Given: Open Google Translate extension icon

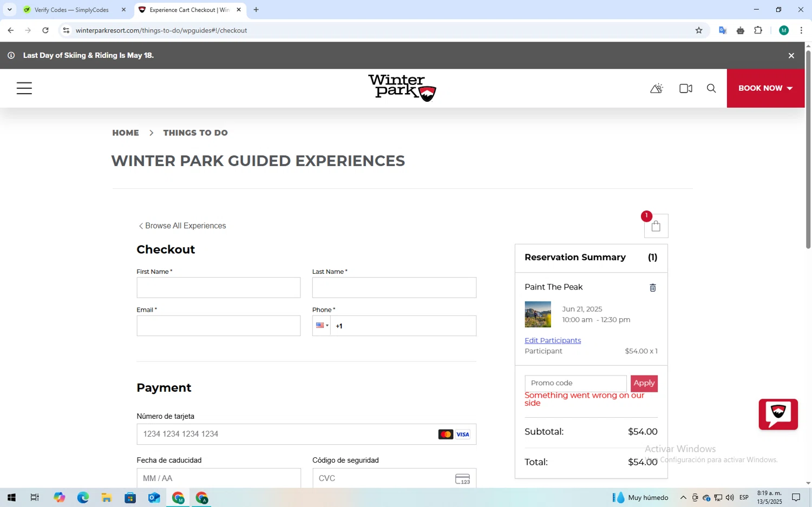Looking at the screenshot, I should point(723,30).
